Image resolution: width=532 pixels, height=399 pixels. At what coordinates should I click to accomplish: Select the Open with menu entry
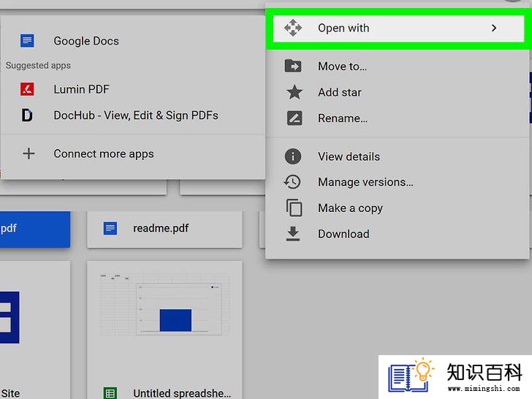coord(398,28)
